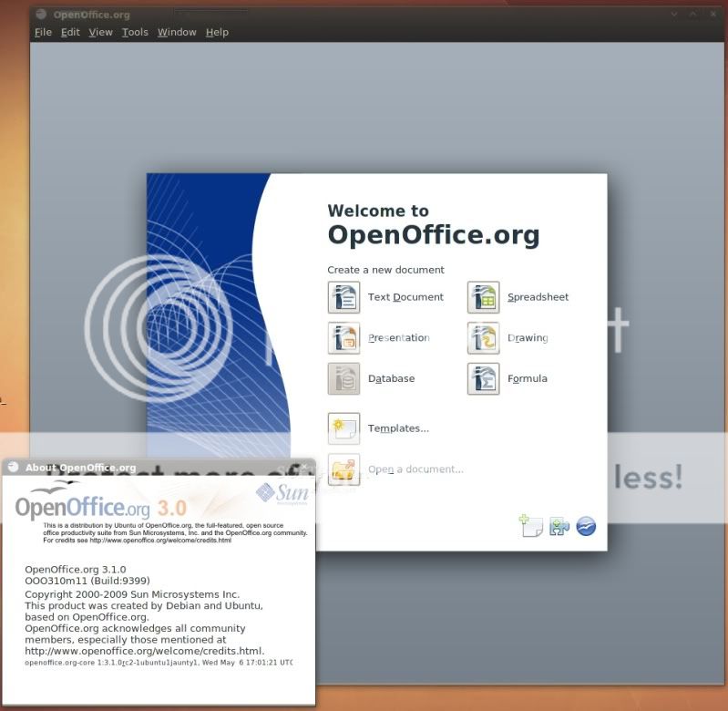Click the openoffice.org-core package version line
The width and height of the screenshot is (728, 711).
[x=159, y=663]
